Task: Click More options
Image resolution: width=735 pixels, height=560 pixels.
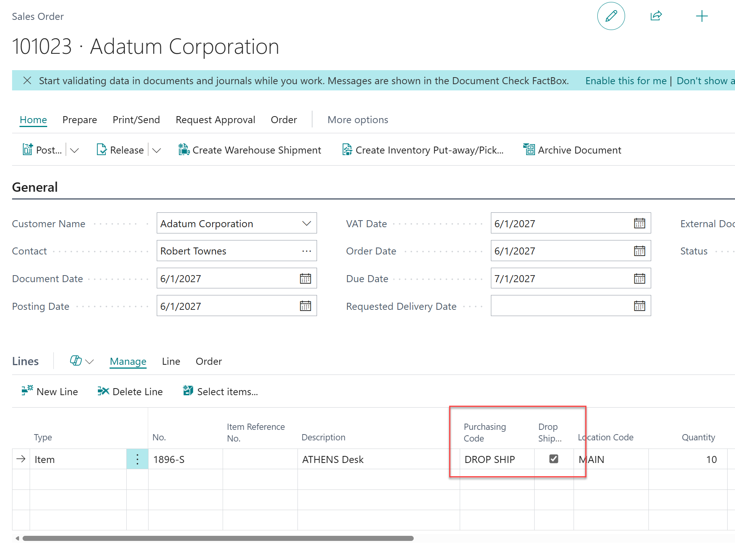Action: coord(358,120)
